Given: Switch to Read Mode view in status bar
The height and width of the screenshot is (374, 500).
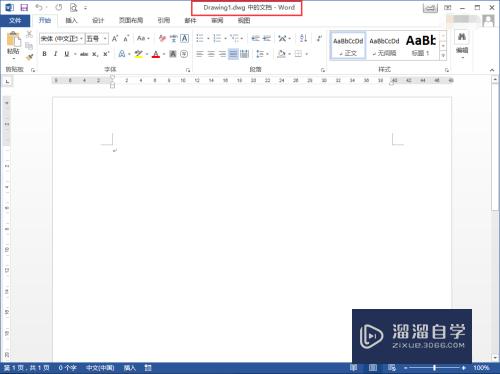Looking at the screenshot, I should pyautogui.click(x=354, y=368).
